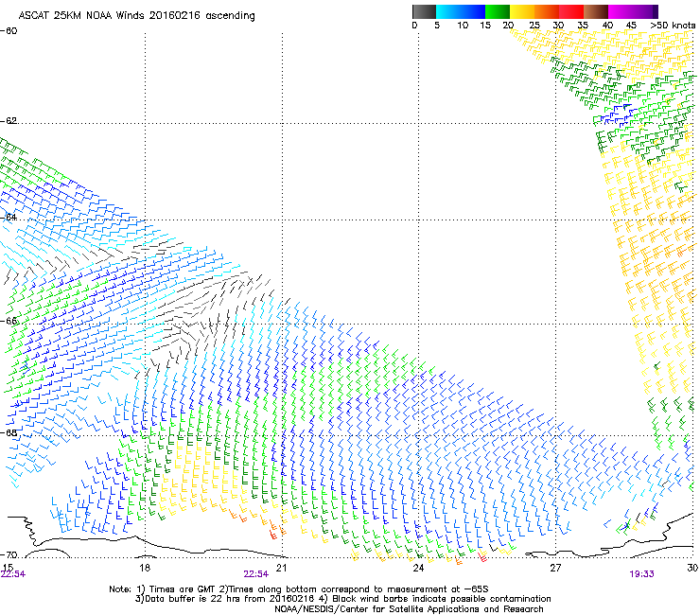
Task: Select the gray 0-5 knots legend swatch
Action: (424, 11)
